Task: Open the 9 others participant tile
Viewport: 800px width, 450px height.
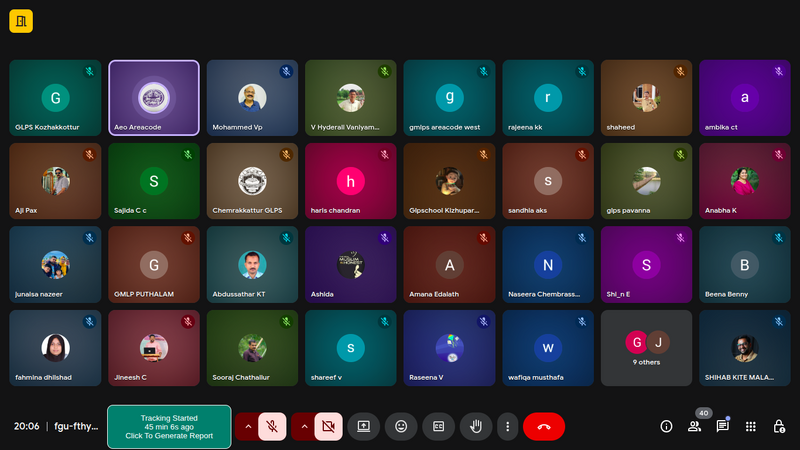Action: (x=645, y=347)
